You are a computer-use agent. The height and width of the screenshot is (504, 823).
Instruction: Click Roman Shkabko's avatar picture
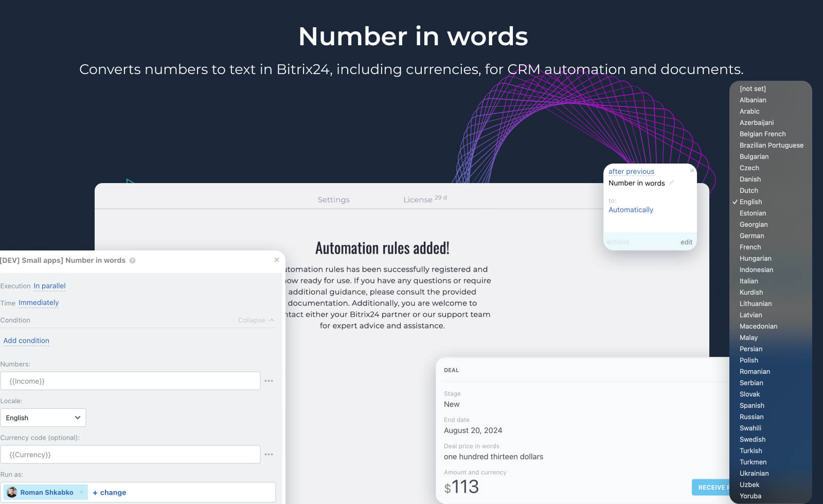pyautogui.click(x=12, y=492)
